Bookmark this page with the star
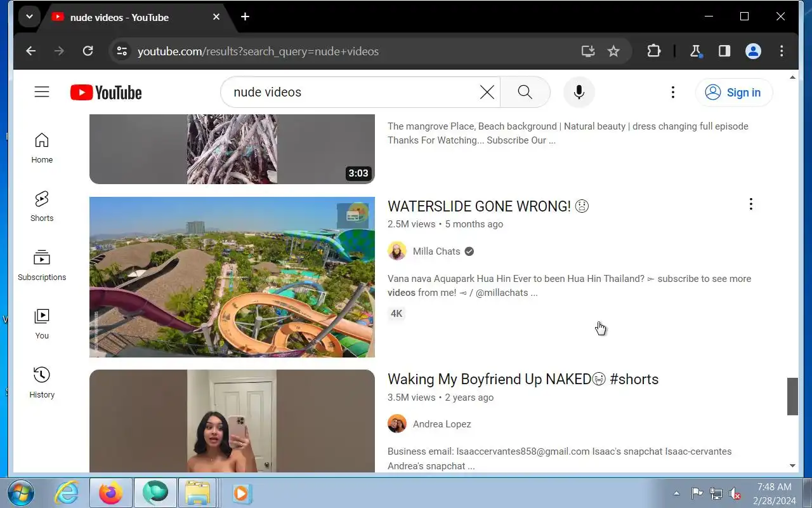This screenshot has height=508, width=812. 613,51
